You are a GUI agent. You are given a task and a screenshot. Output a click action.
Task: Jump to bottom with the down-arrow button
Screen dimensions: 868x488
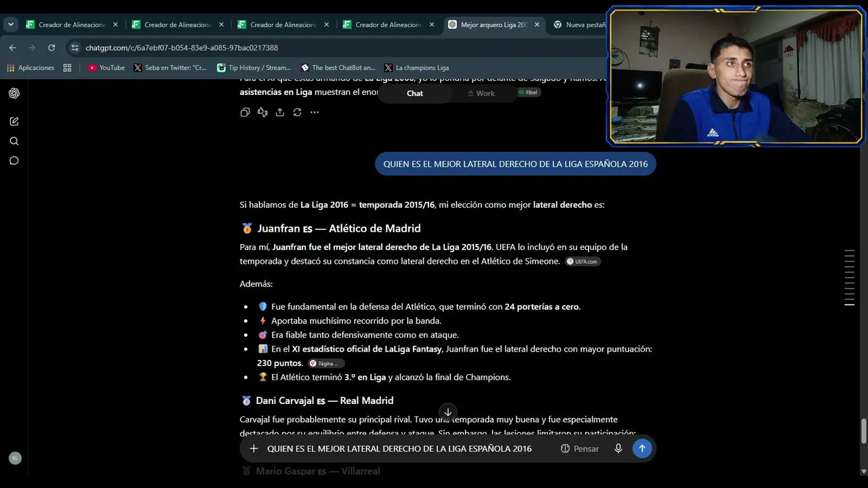(448, 412)
